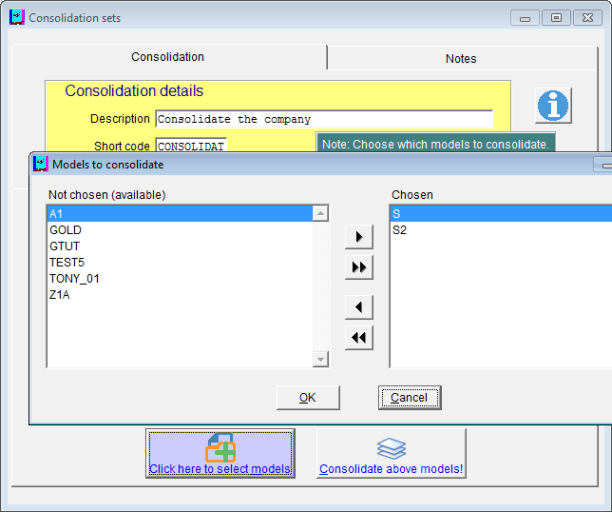Select S in the Chosen list
Viewport: 612px width, 512px height.
501,214
